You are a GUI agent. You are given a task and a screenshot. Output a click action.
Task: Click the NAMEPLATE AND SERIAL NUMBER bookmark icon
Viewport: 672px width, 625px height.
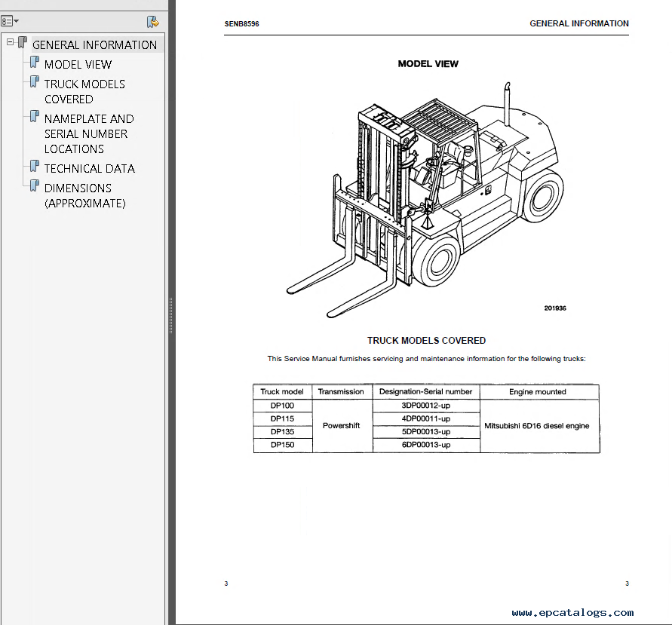click(35, 117)
